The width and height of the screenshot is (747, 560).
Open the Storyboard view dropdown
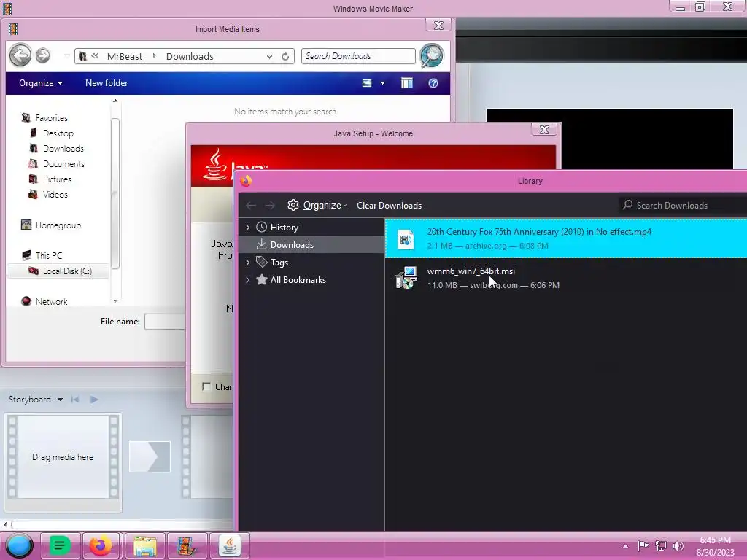click(x=60, y=400)
